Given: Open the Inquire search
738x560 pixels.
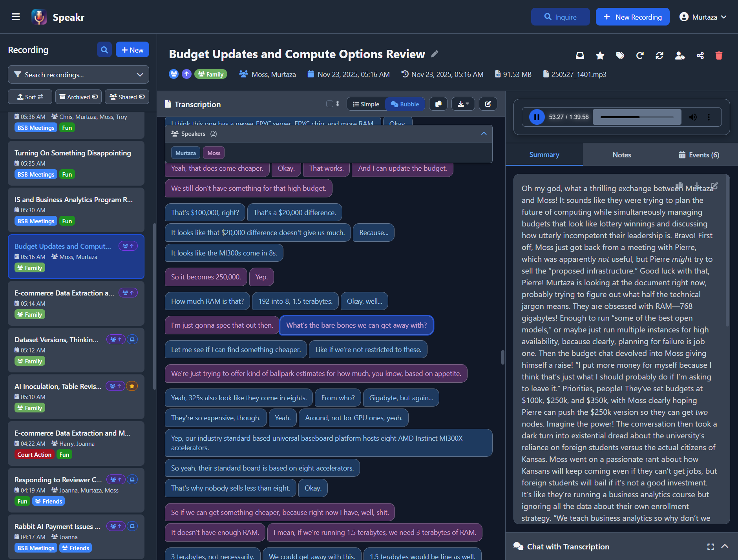Looking at the screenshot, I should coord(560,16).
